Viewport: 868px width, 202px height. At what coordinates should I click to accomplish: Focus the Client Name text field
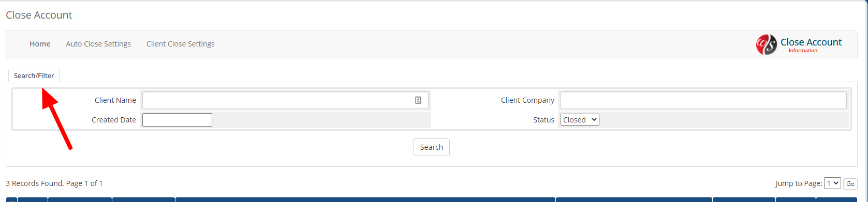coord(286,100)
